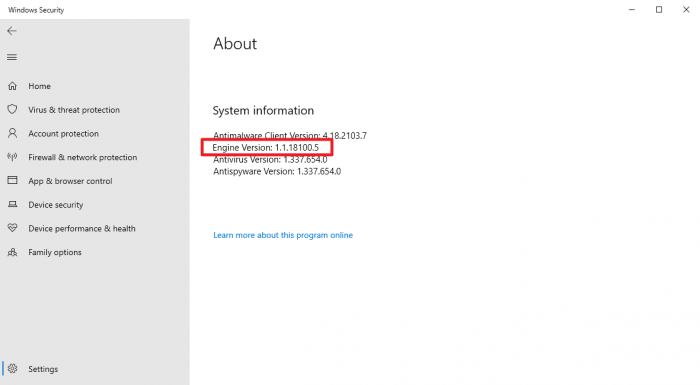Select Antispyware Version 1.337.654.0 text

point(277,172)
